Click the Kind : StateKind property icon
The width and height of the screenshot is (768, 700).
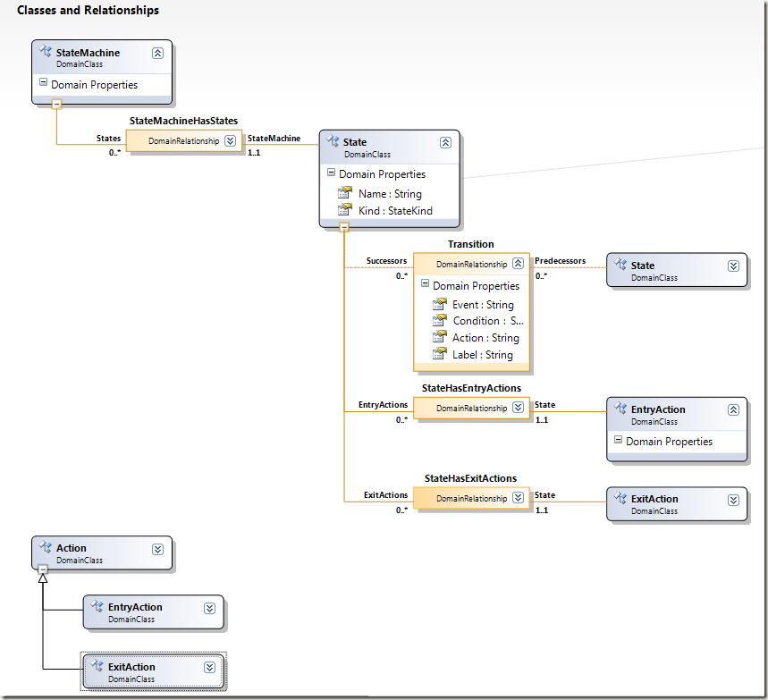tap(345, 210)
